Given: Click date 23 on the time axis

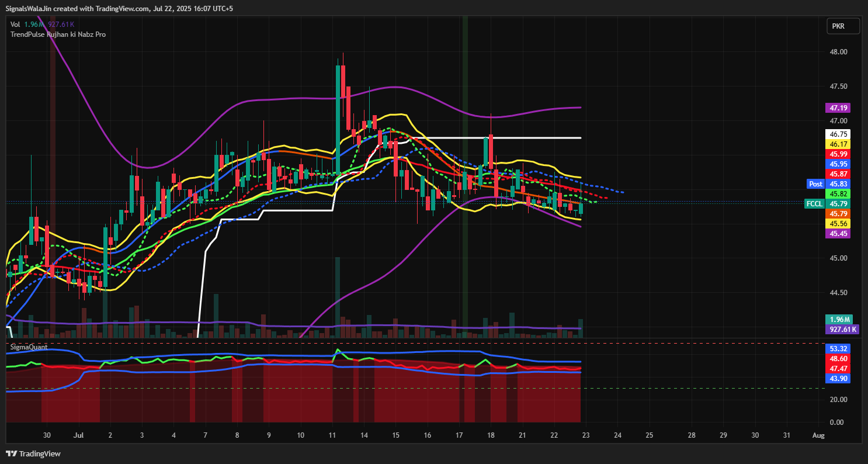Looking at the screenshot, I should pyautogui.click(x=586, y=435).
